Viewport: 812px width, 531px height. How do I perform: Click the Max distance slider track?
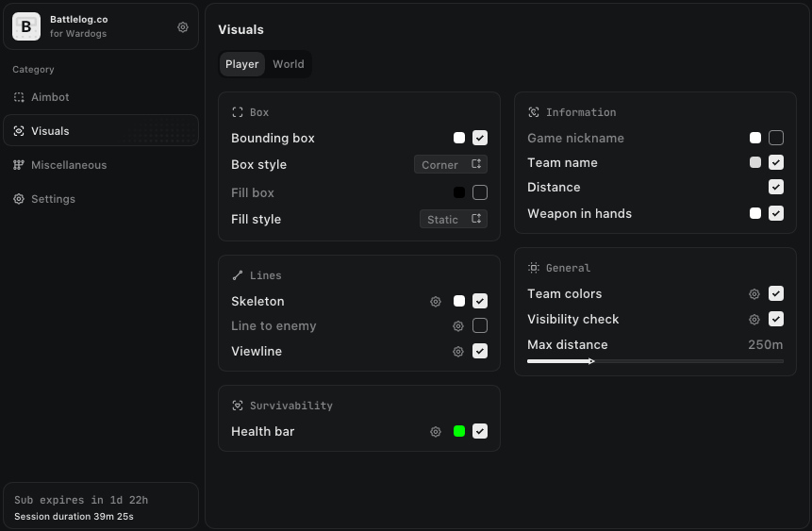[x=655, y=361]
